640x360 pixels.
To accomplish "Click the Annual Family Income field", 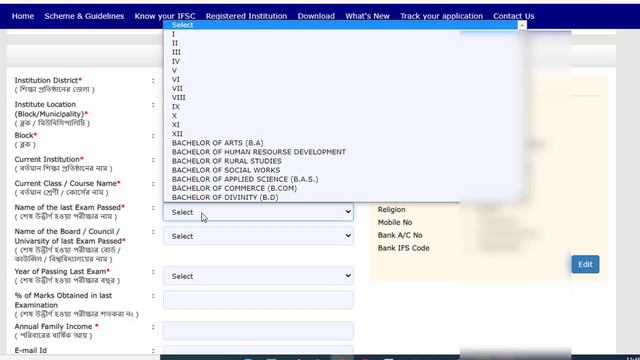I will coord(258,331).
